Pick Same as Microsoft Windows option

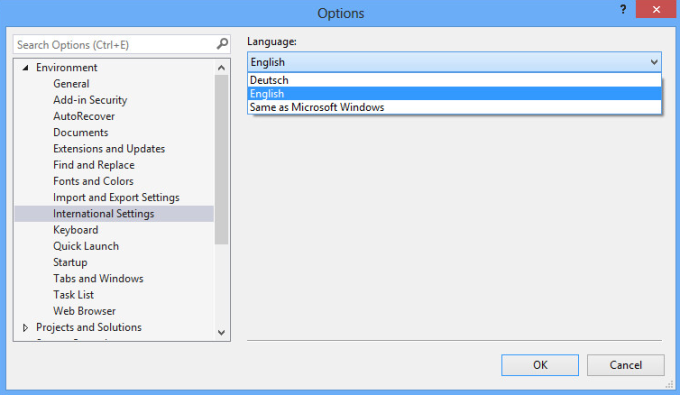(x=454, y=107)
